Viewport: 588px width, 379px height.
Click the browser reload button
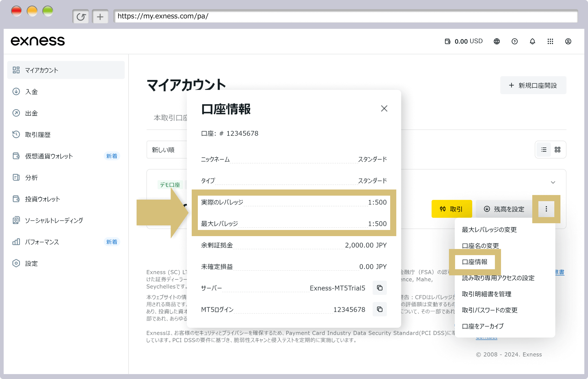81,17
